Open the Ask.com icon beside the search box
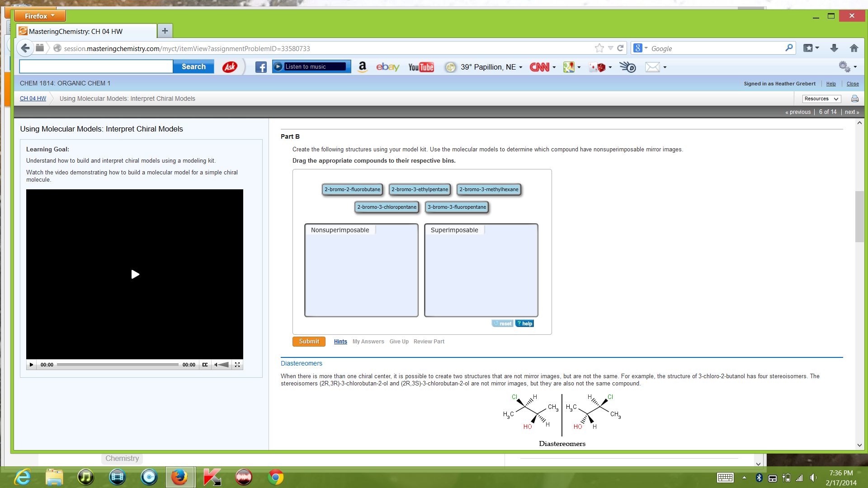 pos(230,66)
